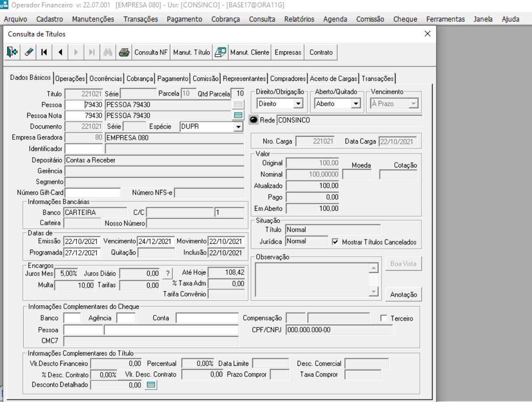Screen dimensions: 532x402
Task: Click the notes icon beside Manut. Título
Action: click(220, 52)
